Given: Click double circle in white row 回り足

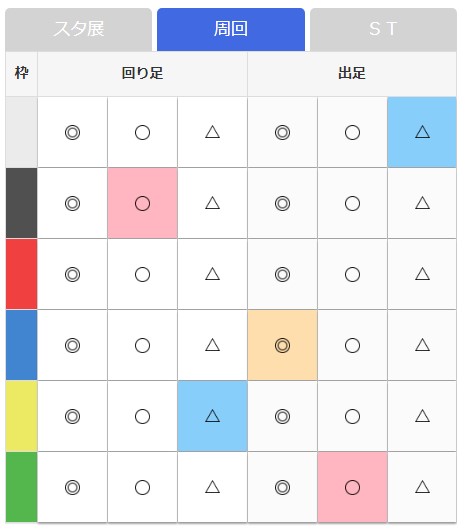Looking at the screenshot, I should coord(72,132).
